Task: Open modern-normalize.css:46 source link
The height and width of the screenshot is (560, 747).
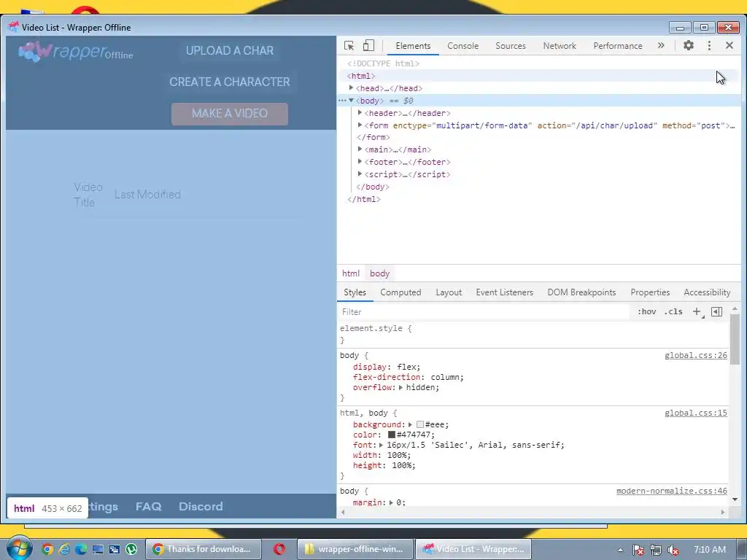Action: pyautogui.click(x=672, y=491)
